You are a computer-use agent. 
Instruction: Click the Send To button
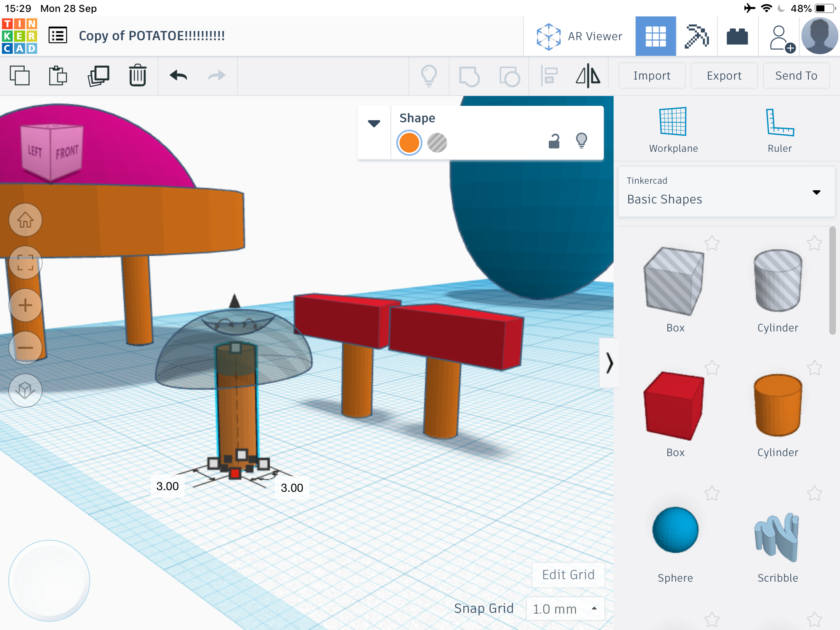point(796,75)
